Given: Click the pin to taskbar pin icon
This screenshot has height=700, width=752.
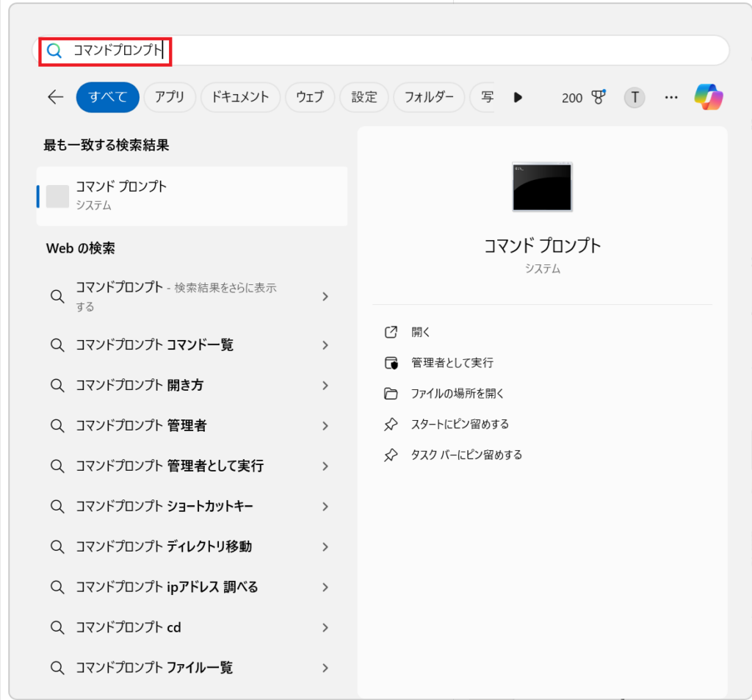Looking at the screenshot, I should click(x=391, y=455).
